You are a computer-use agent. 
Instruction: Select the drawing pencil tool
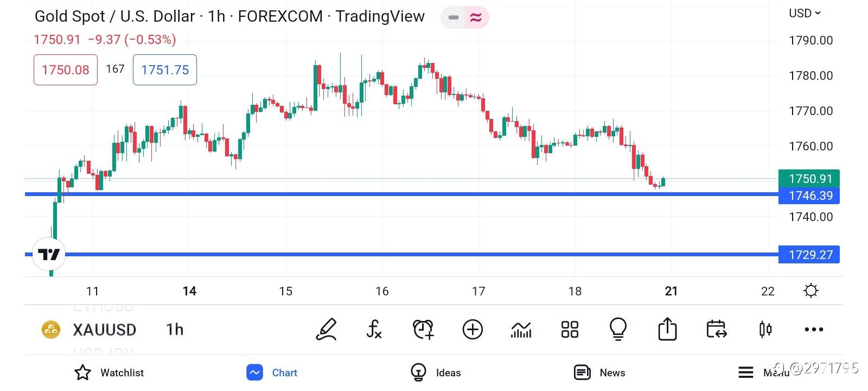[326, 329]
